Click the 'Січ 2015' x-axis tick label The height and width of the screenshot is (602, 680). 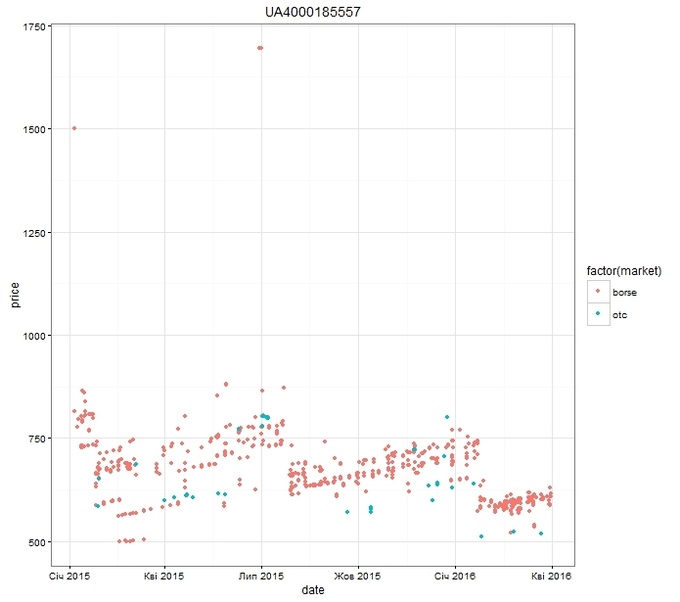pos(70,576)
